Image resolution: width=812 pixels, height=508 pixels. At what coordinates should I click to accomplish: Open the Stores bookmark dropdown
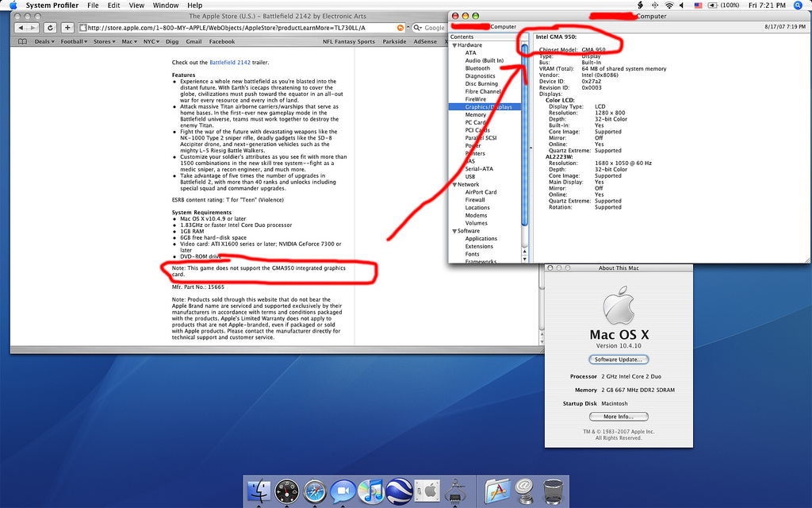pos(104,41)
